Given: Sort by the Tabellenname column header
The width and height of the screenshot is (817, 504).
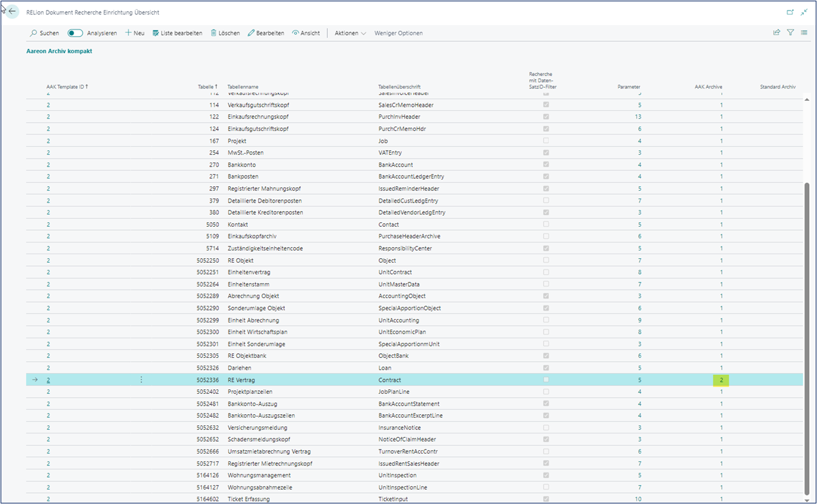Looking at the screenshot, I should pyautogui.click(x=243, y=87).
